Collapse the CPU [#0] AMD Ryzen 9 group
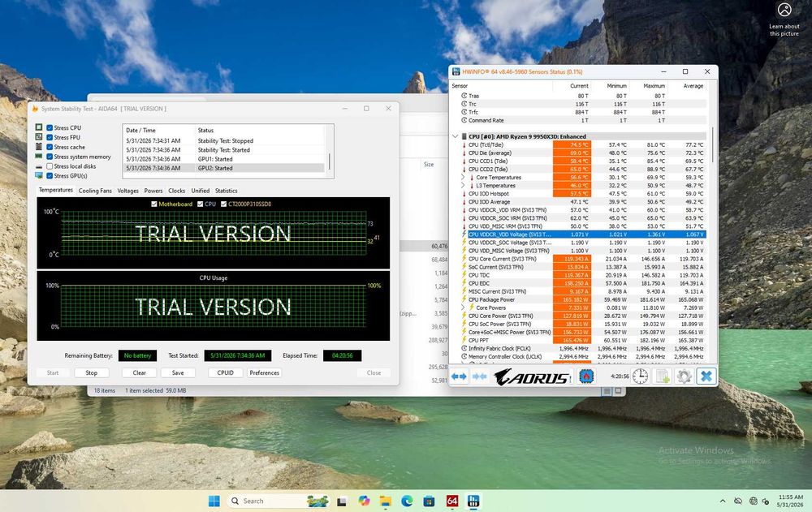This screenshot has width=812, height=512. pos(456,136)
